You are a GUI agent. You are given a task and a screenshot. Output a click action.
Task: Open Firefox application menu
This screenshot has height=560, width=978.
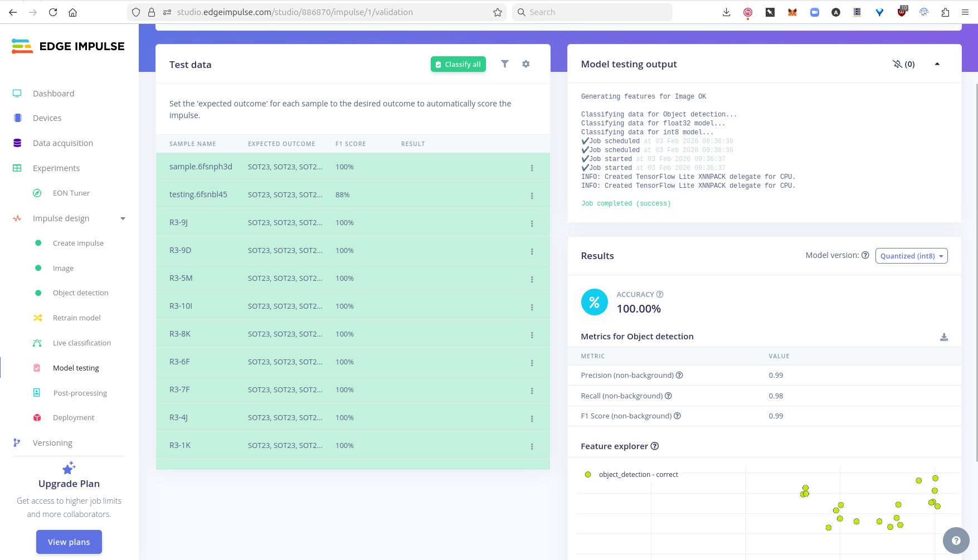[965, 12]
